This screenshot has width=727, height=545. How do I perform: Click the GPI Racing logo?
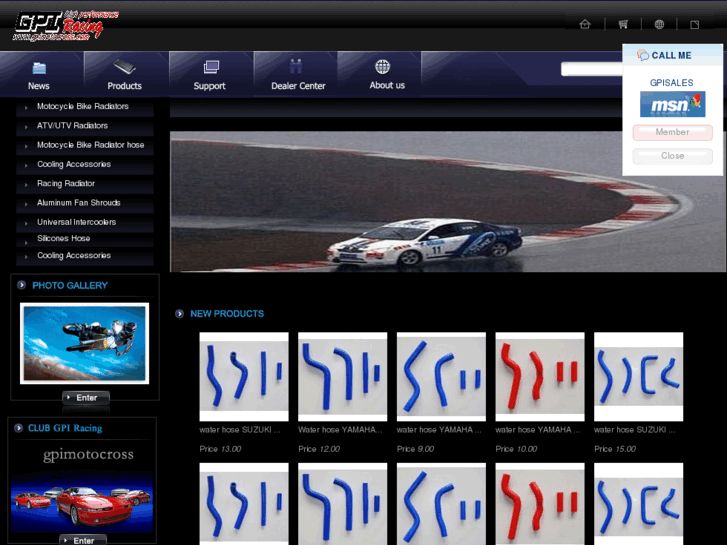coord(65,26)
